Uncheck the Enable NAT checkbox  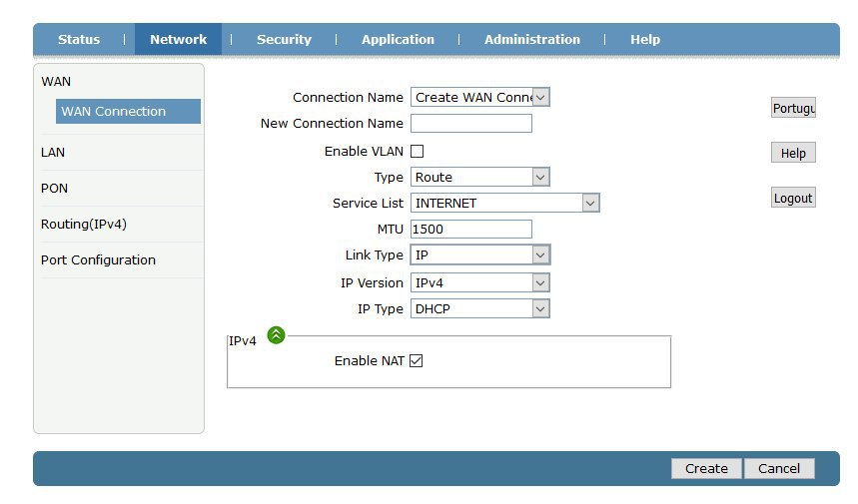pyautogui.click(x=416, y=360)
